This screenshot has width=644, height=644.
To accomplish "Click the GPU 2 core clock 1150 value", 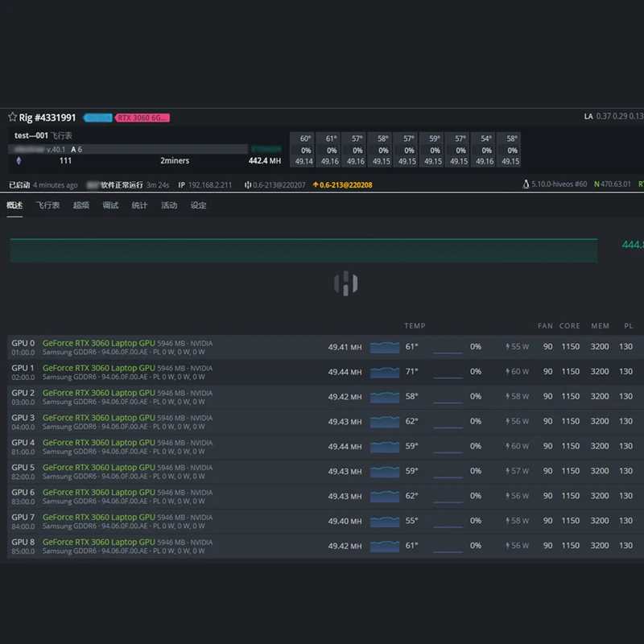I will click(x=571, y=396).
